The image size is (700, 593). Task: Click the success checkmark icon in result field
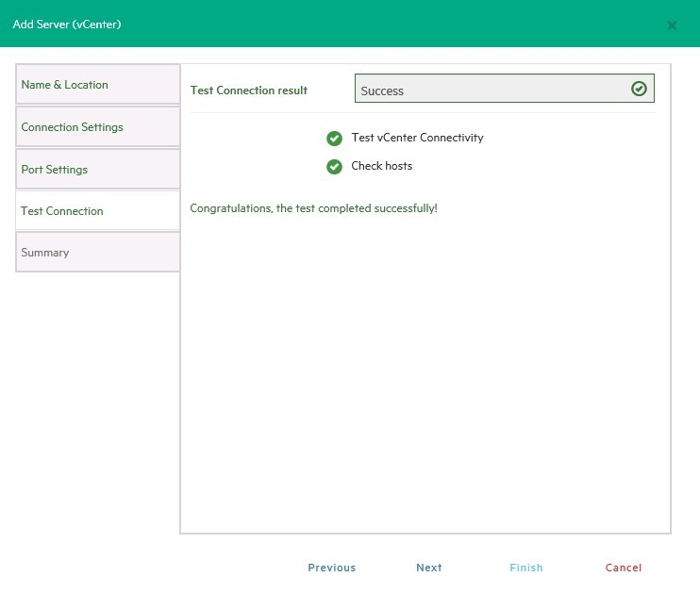tap(639, 89)
